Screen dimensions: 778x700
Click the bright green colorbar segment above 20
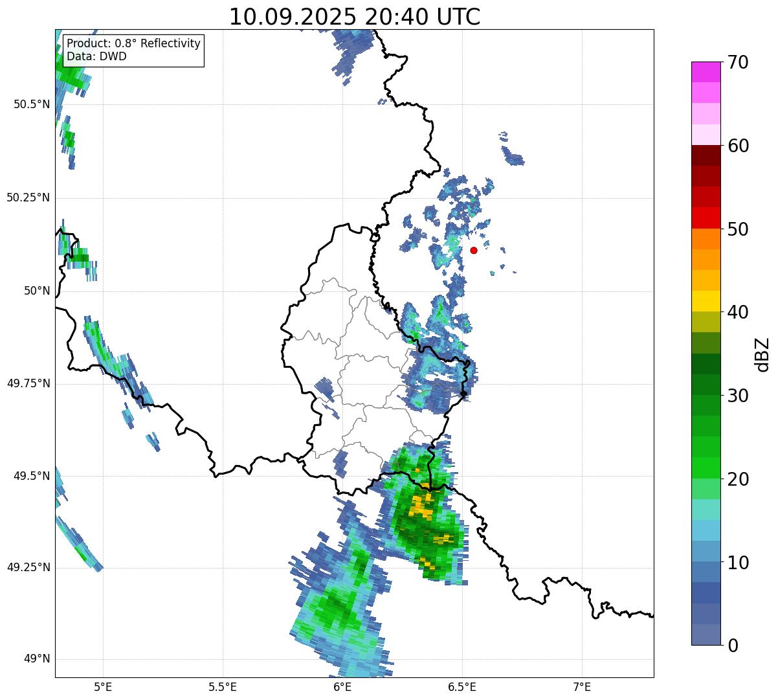[x=706, y=468]
